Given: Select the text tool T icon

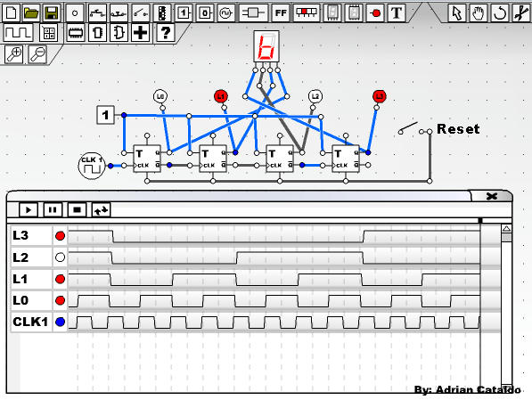Looking at the screenshot, I should tap(397, 13).
